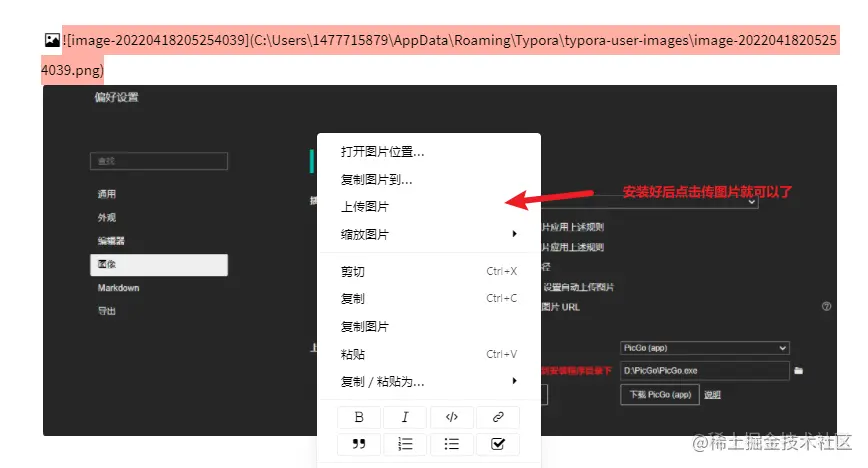This screenshot has height=468, width=868.
Task: Click the 设置自动上传图片 option text
Action: click(x=578, y=287)
